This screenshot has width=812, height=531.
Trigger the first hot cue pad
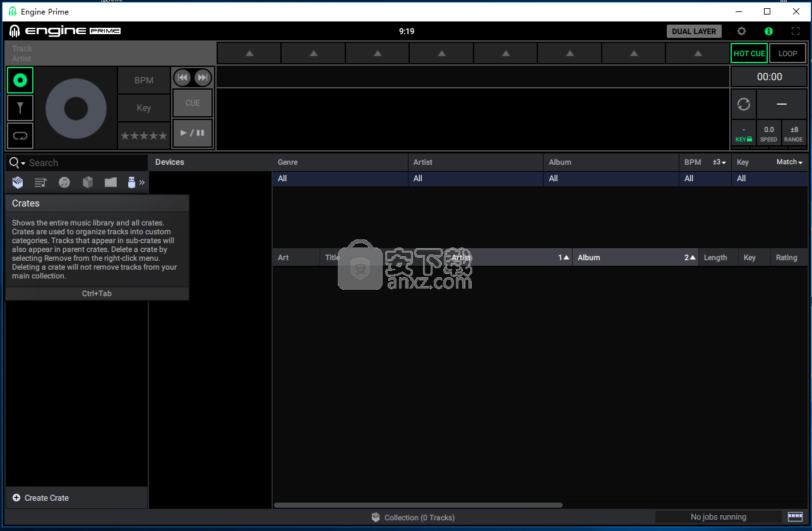coord(249,54)
